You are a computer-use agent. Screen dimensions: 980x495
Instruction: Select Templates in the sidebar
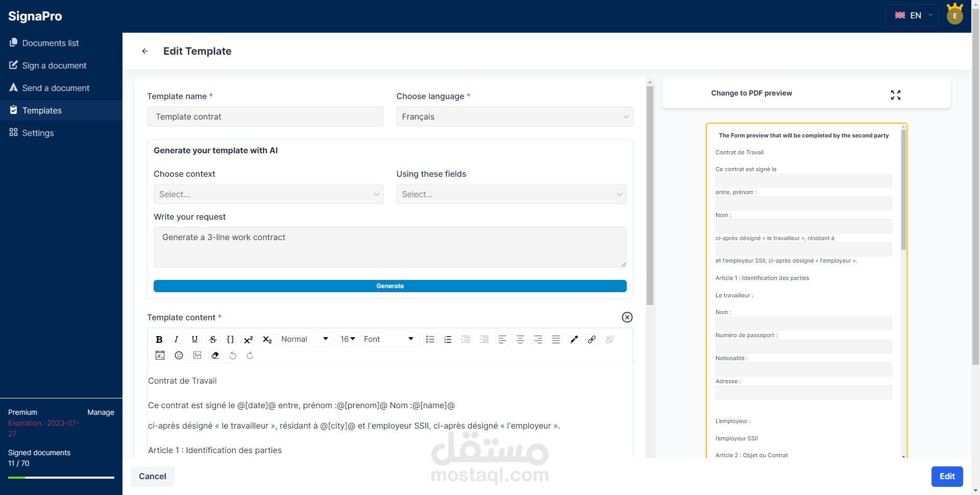(61, 110)
